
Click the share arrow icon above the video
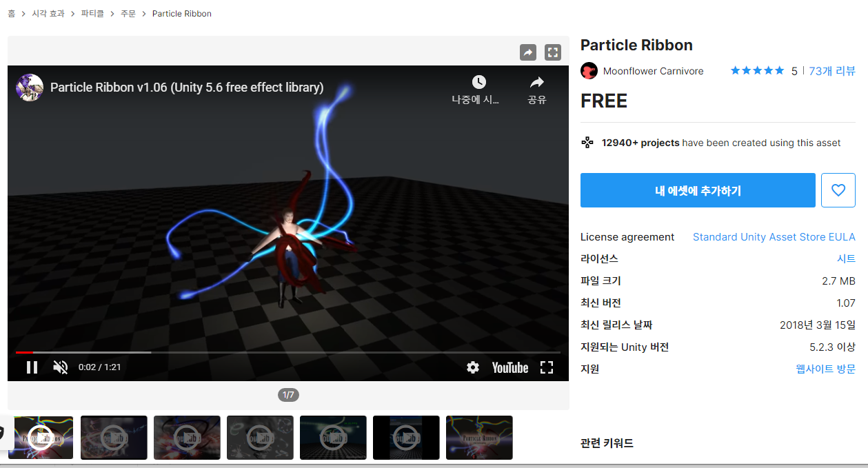527,52
